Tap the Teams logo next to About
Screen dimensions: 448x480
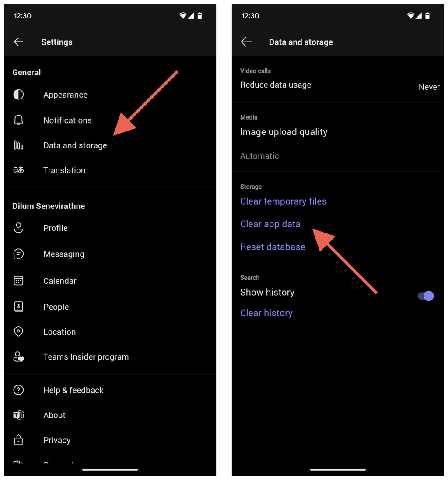click(18, 415)
